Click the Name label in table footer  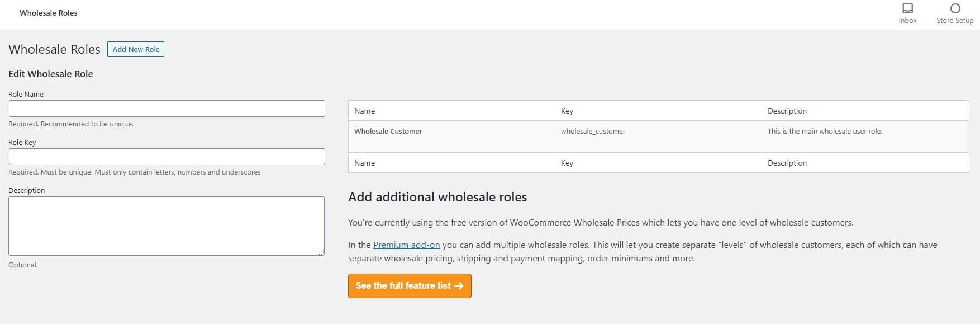tap(365, 163)
